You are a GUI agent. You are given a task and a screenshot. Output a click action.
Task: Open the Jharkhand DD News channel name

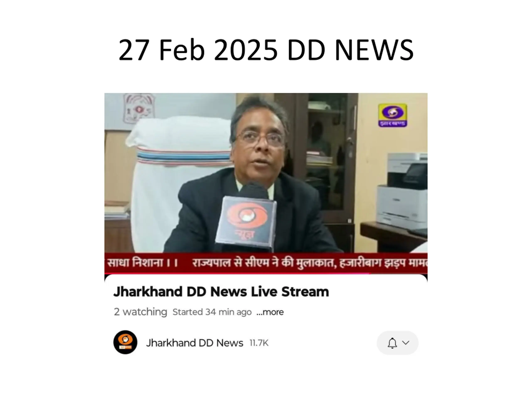click(195, 343)
